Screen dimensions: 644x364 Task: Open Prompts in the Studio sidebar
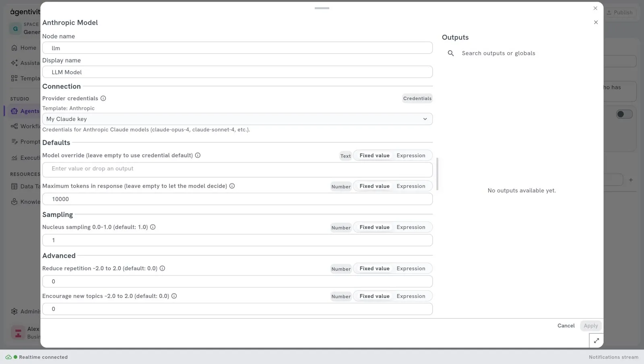(x=25, y=142)
